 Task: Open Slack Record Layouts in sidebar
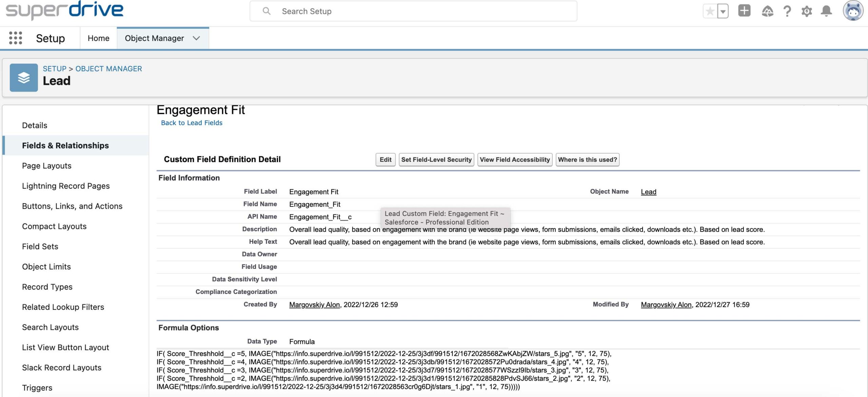[x=62, y=368]
